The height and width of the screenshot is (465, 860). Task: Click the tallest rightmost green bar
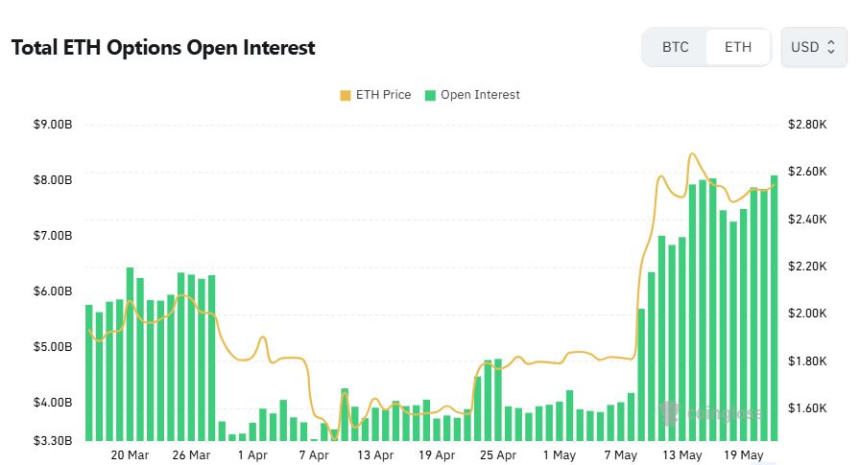click(774, 308)
